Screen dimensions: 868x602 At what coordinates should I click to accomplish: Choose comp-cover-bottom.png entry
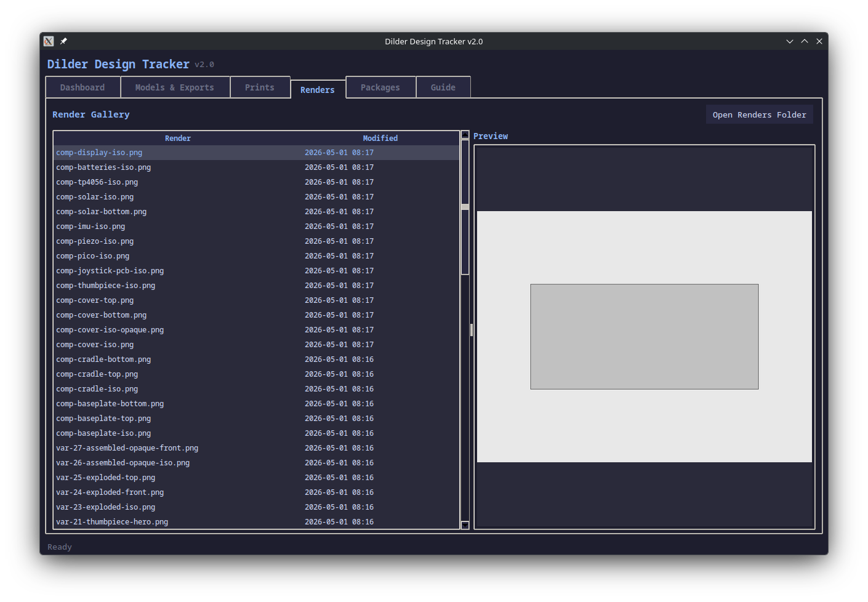pos(257,315)
